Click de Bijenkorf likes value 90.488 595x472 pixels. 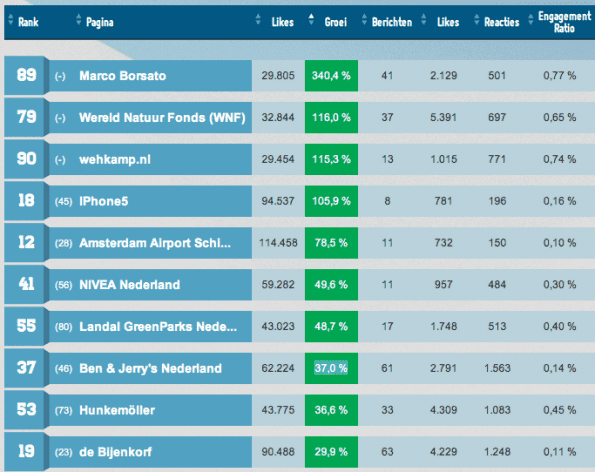click(x=278, y=451)
